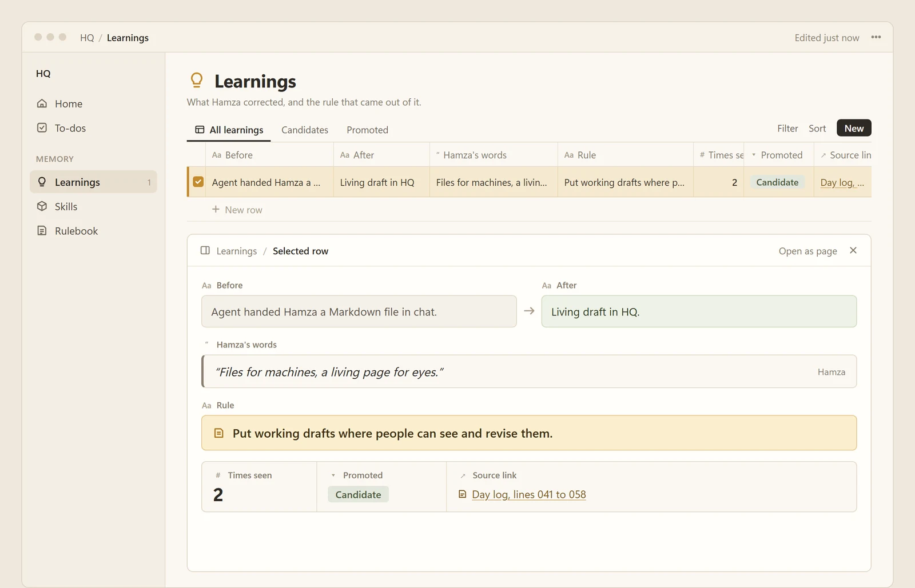The height and width of the screenshot is (588, 915).
Task: Open the Sort options
Action: pyautogui.click(x=817, y=129)
